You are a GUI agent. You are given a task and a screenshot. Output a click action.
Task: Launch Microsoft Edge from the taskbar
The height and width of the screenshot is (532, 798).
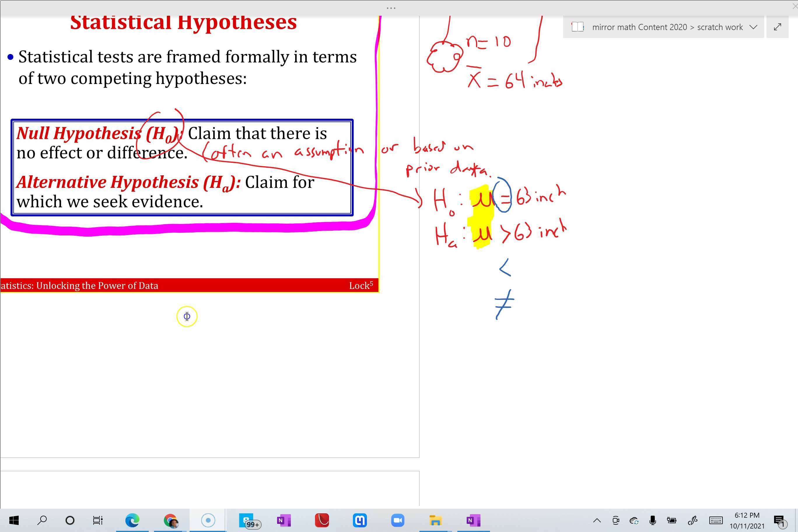(133, 520)
